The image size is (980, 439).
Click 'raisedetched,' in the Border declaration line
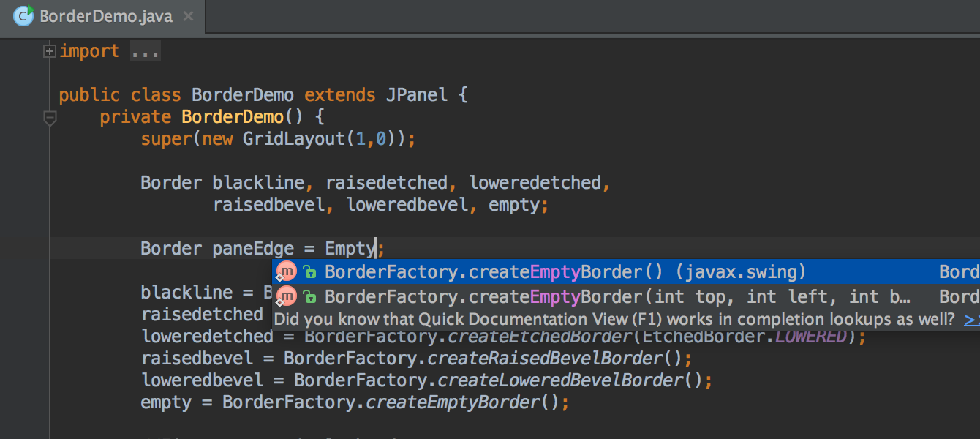pos(392,183)
